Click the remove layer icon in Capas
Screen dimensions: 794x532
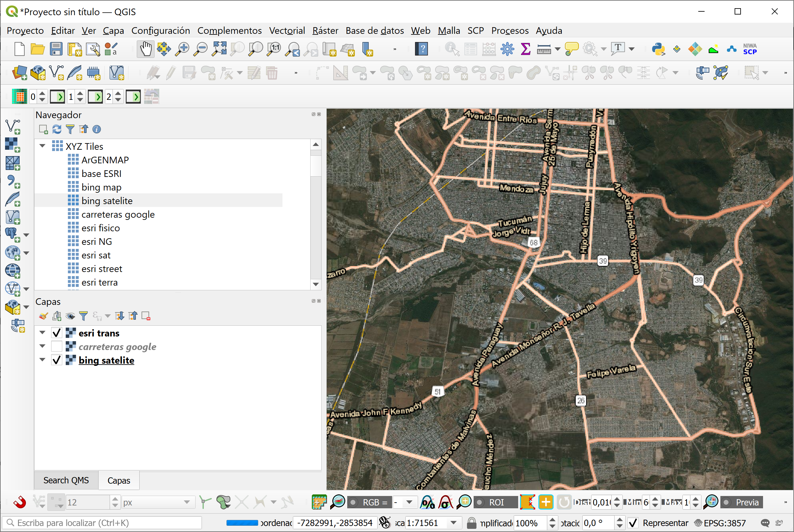pos(146,316)
